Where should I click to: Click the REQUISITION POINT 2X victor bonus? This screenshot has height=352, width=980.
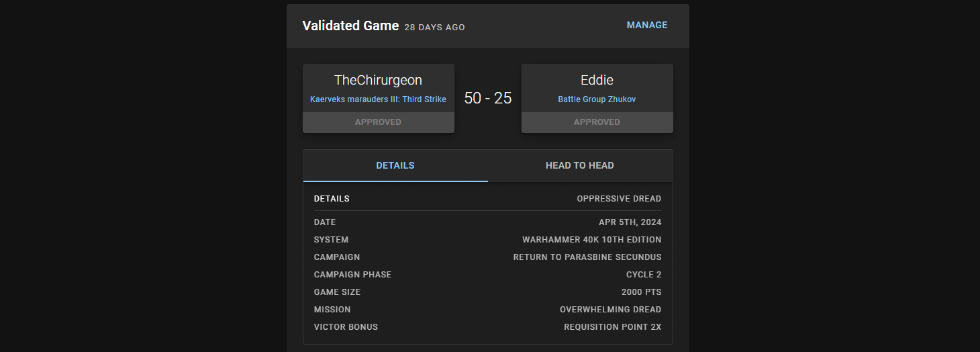[612, 327]
